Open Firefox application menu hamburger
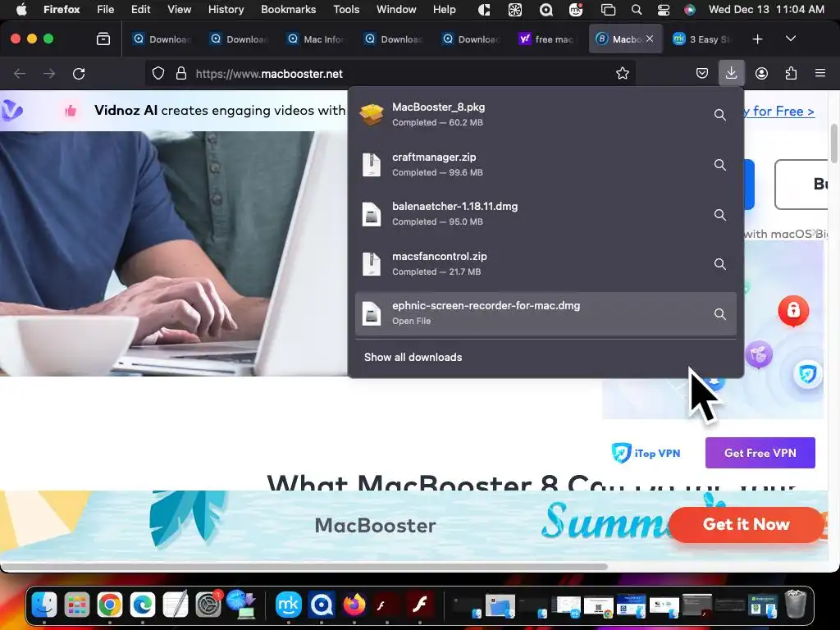This screenshot has width=840, height=630. point(820,73)
